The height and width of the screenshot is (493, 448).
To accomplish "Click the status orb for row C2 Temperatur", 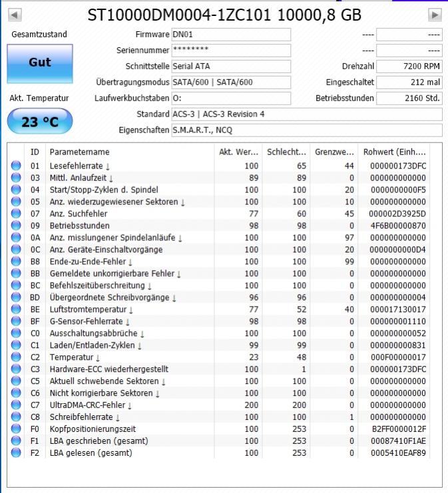I will pyautogui.click(x=16, y=357).
